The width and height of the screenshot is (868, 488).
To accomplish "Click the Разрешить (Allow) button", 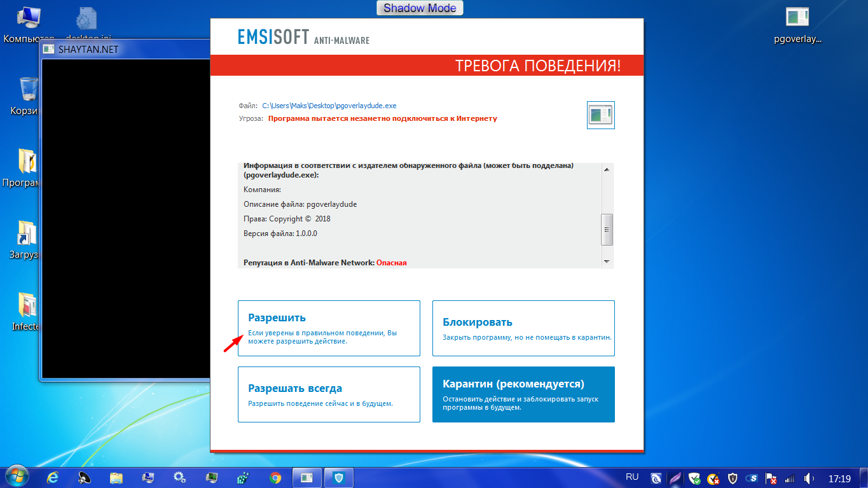I will click(329, 328).
